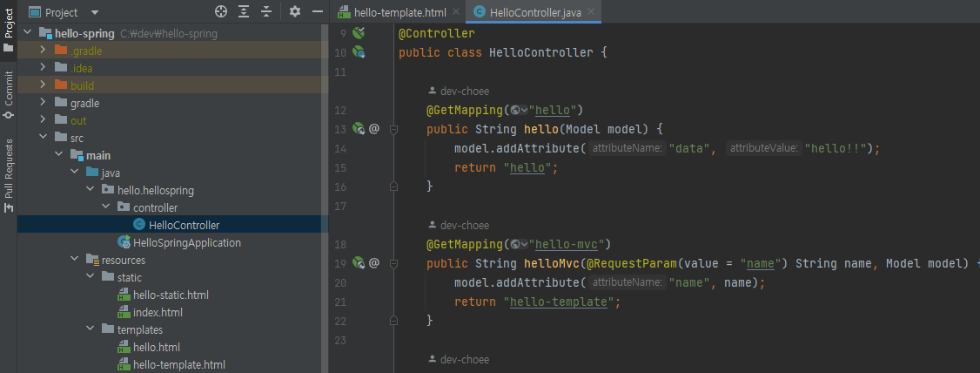Click the .gradle folder icon

point(61,51)
